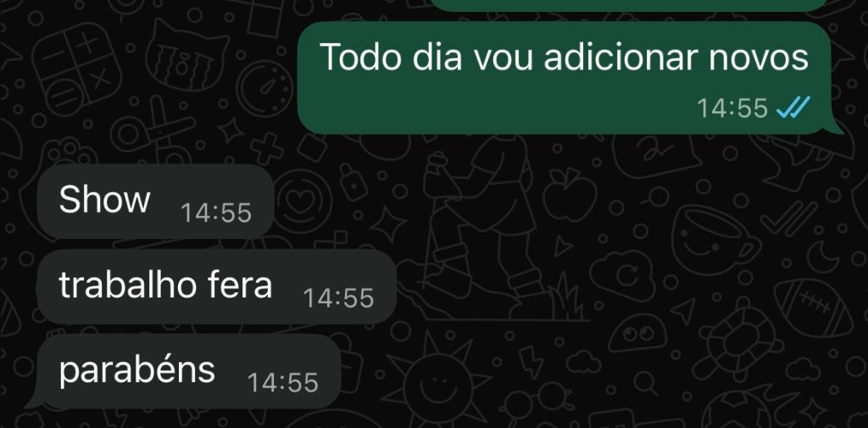The height and width of the screenshot is (428, 868).
Task: Click the calculator doodle in the background
Action: pos(75,68)
